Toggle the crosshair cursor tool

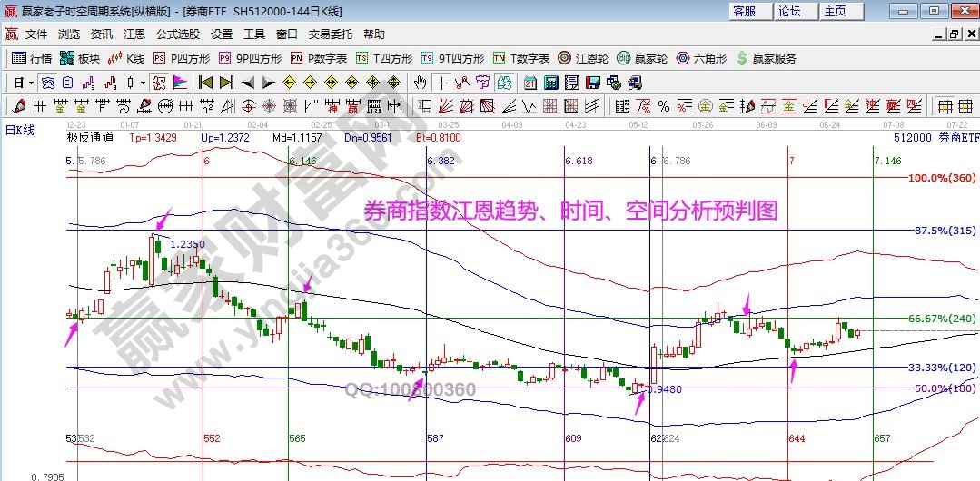coord(441,83)
